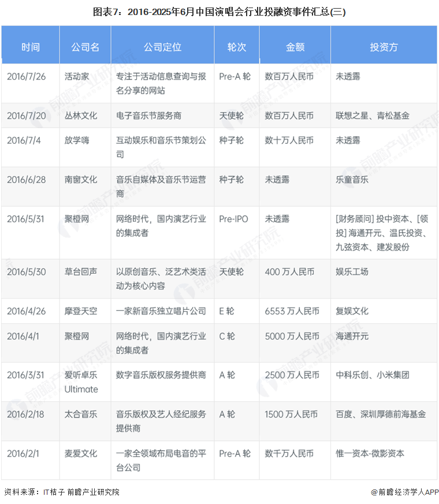439x504 pixels.
Task: Select the investor 复娱文化
Action: (352, 311)
